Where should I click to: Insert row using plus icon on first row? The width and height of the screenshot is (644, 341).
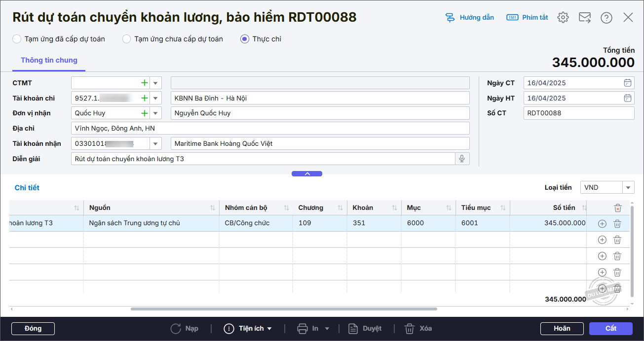pos(602,224)
